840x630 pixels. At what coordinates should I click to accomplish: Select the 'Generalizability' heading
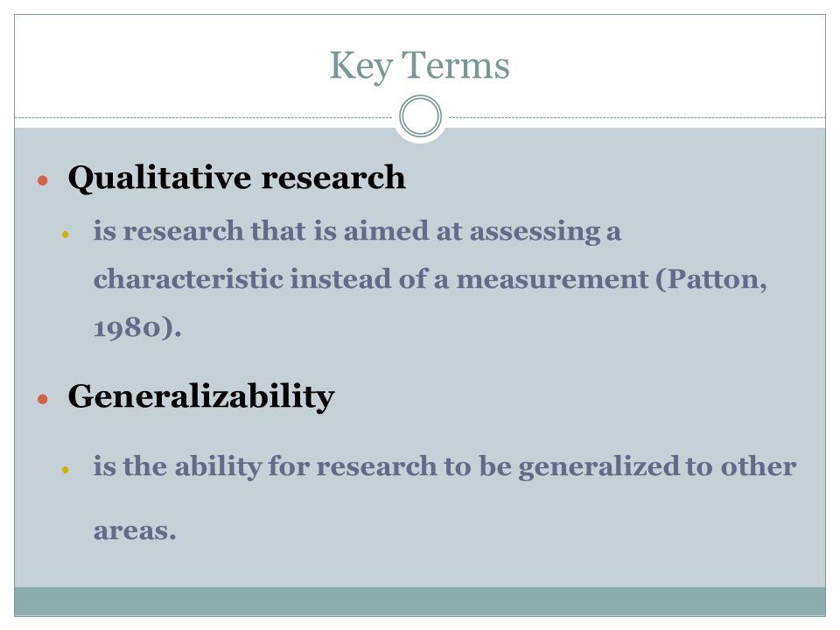pos(201,397)
